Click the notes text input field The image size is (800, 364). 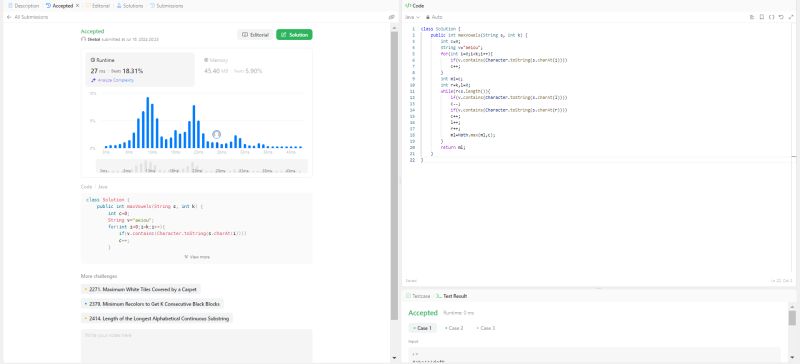197,346
